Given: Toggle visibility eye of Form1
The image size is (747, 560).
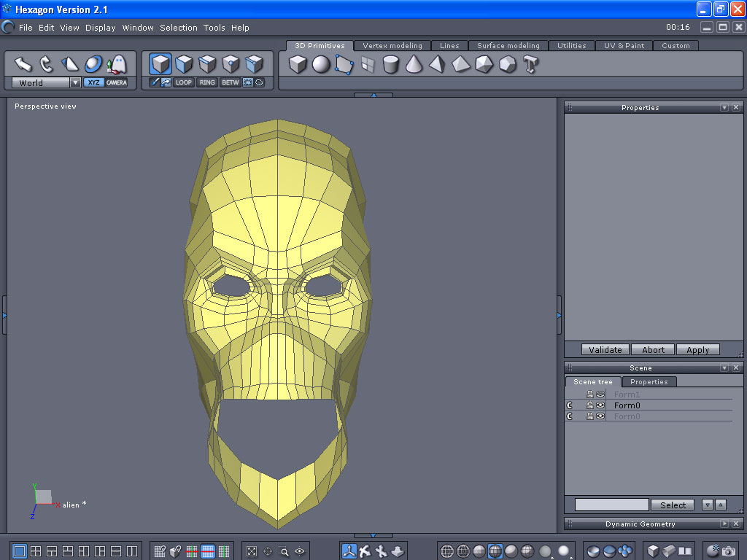Looking at the screenshot, I should tap(600, 394).
